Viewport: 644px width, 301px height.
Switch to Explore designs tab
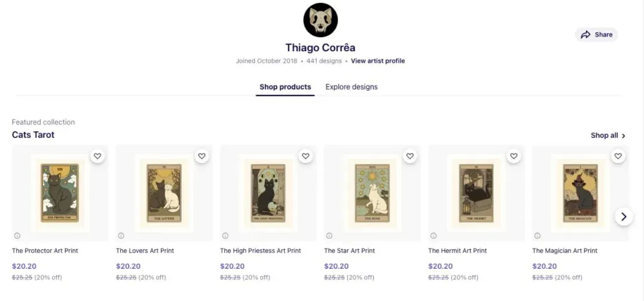pyautogui.click(x=351, y=87)
